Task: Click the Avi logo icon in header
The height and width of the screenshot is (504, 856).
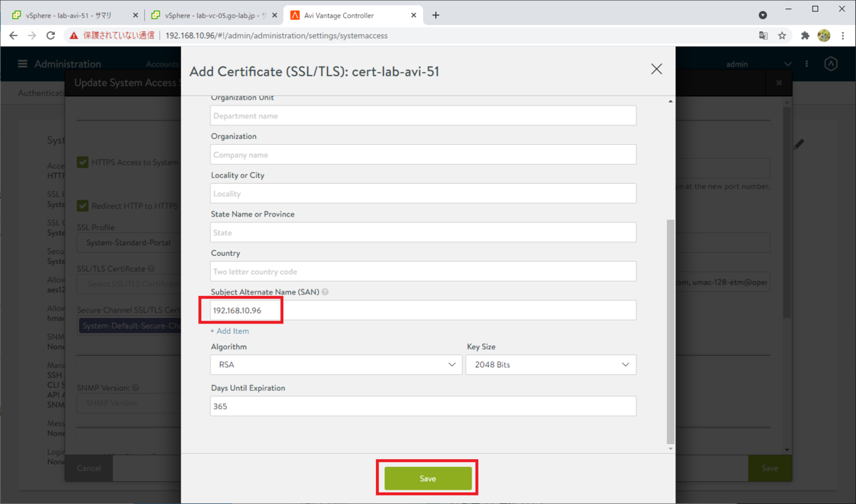Action: tap(831, 64)
